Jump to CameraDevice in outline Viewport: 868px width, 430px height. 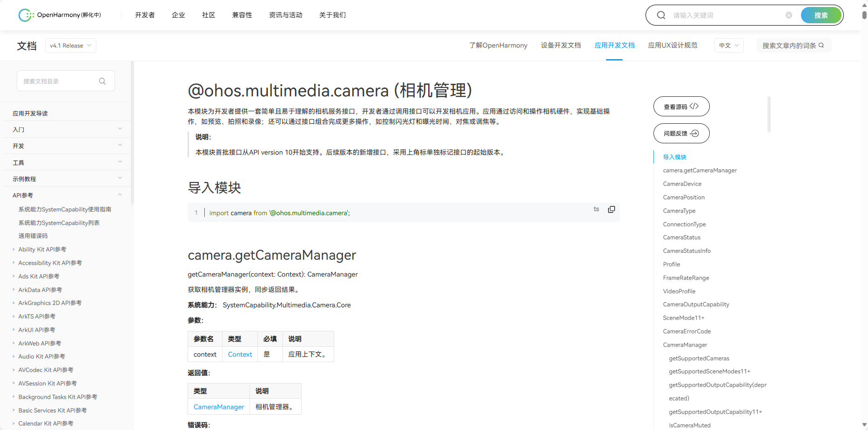point(682,184)
